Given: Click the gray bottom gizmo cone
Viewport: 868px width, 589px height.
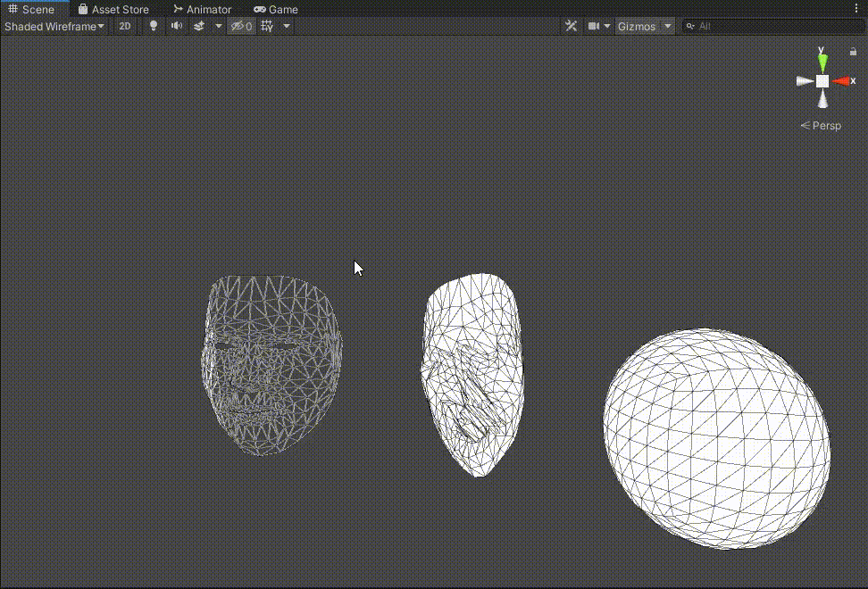Looking at the screenshot, I should pyautogui.click(x=823, y=99).
